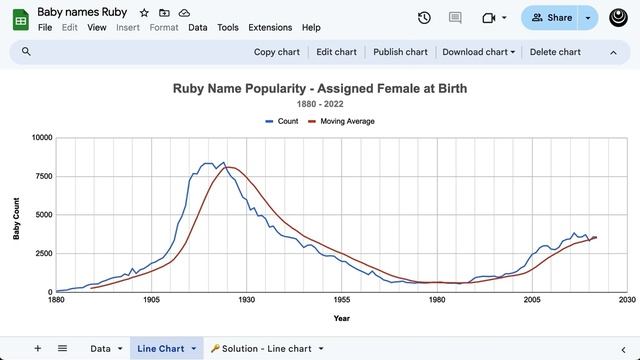
Task: Open version history clock icon
Action: click(x=424, y=18)
